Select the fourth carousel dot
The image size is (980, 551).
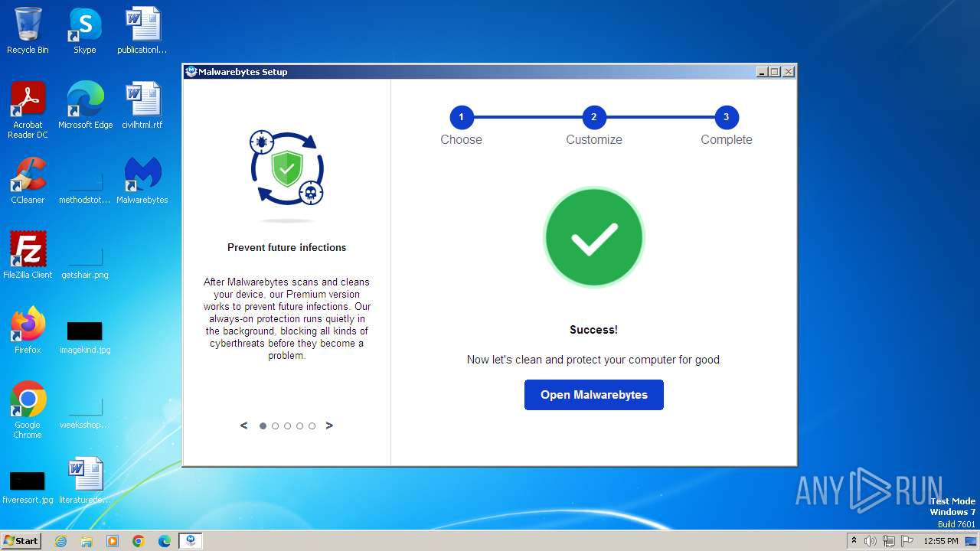pos(300,426)
